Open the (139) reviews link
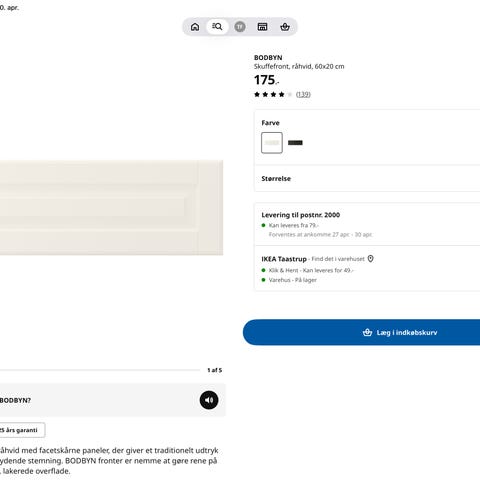 (x=303, y=94)
